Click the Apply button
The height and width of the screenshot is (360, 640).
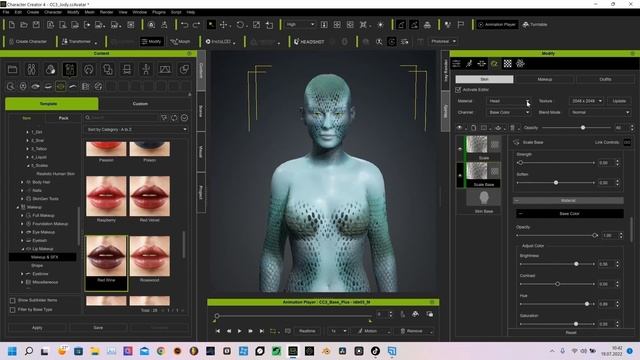(x=37, y=328)
